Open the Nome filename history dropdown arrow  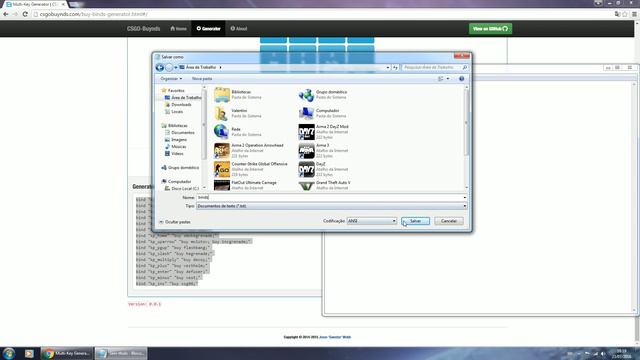click(464, 198)
